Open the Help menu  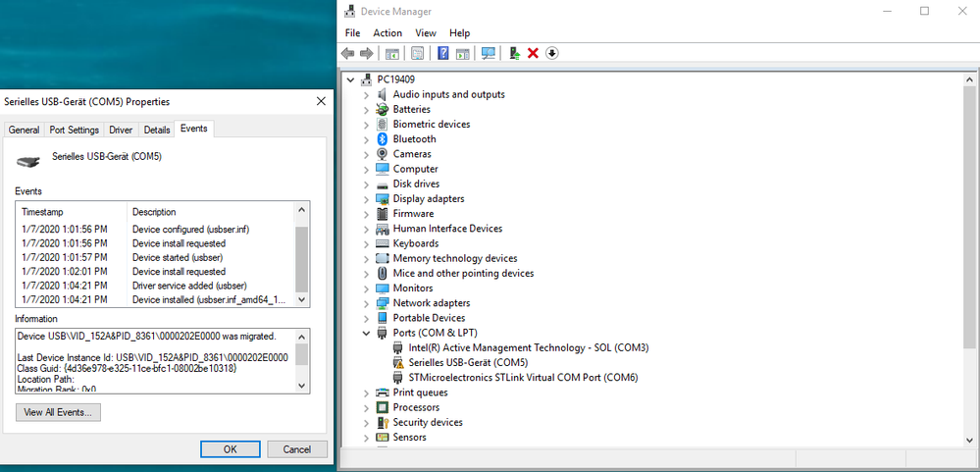tap(459, 33)
